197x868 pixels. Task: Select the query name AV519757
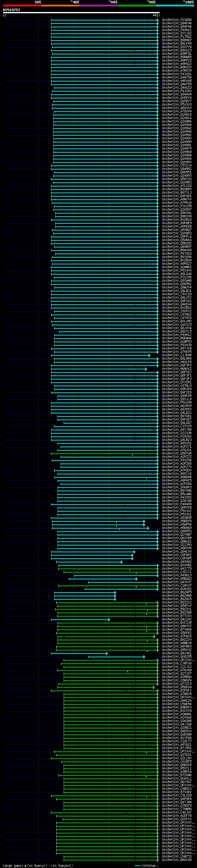point(11,10)
